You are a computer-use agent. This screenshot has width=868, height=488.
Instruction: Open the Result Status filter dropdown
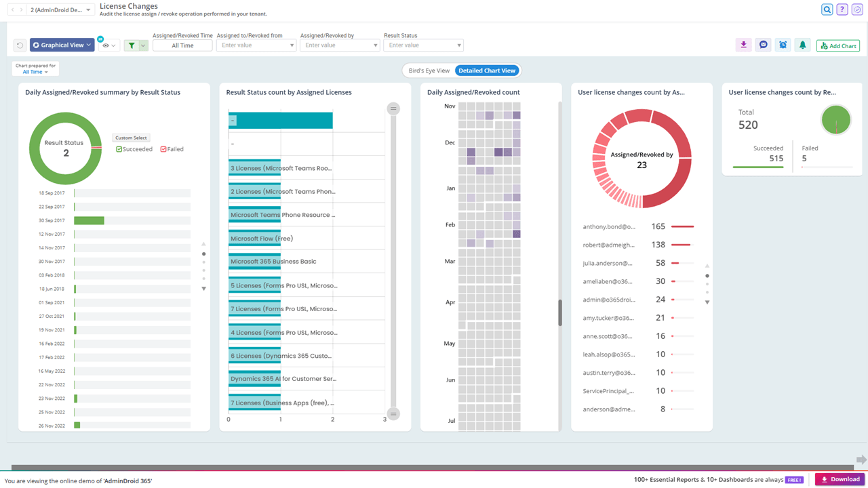[x=423, y=45]
